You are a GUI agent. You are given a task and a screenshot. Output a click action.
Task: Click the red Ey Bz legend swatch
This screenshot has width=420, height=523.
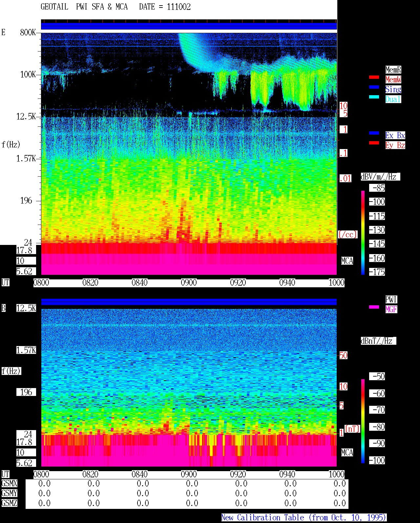[374, 143]
